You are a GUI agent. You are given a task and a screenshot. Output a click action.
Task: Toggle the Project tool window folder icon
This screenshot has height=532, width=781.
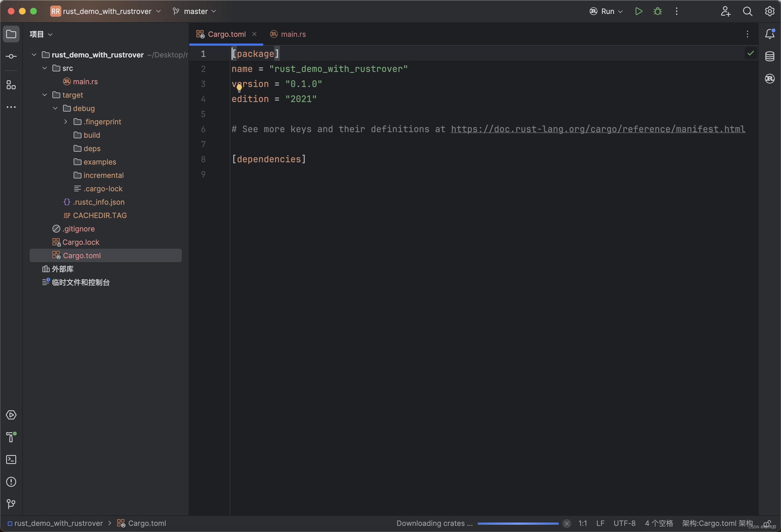point(11,34)
